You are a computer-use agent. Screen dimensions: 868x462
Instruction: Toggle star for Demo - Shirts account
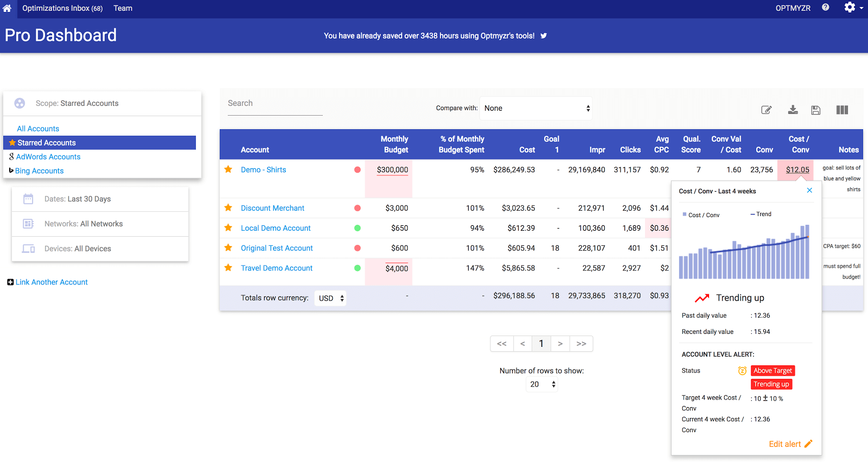point(228,169)
